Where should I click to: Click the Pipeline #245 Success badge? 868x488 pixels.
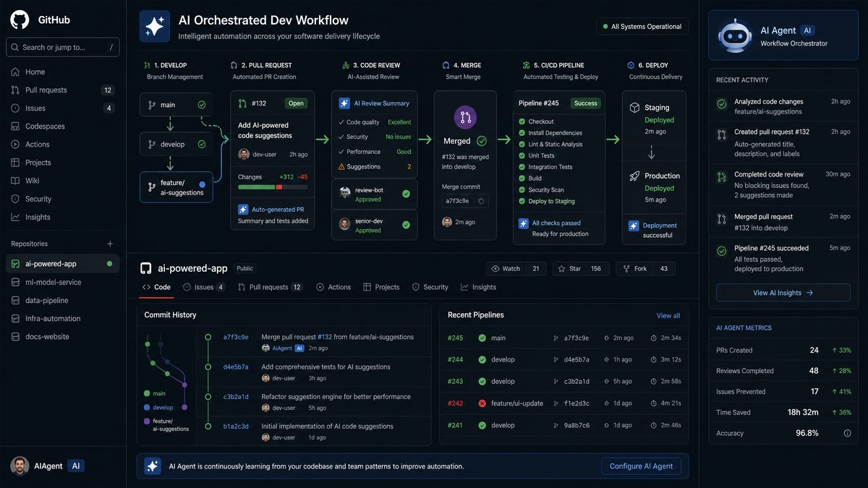coord(586,103)
